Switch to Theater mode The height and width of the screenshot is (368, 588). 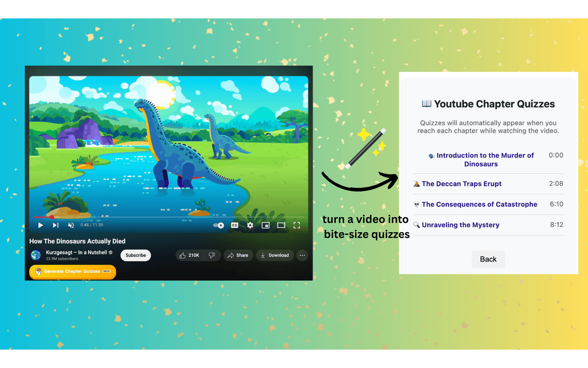click(281, 225)
